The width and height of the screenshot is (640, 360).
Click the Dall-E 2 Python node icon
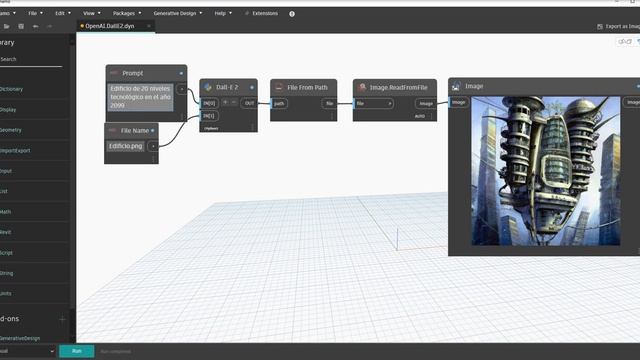(208, 87)
